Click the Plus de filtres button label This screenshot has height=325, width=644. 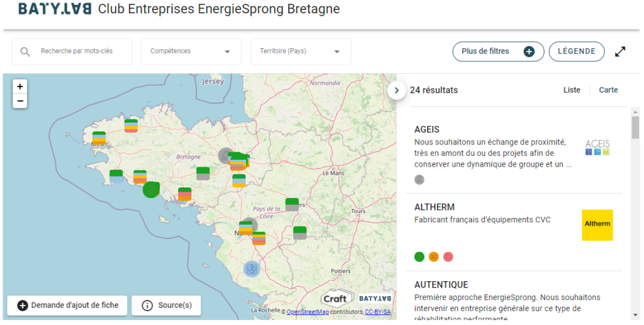pos(485,51)
